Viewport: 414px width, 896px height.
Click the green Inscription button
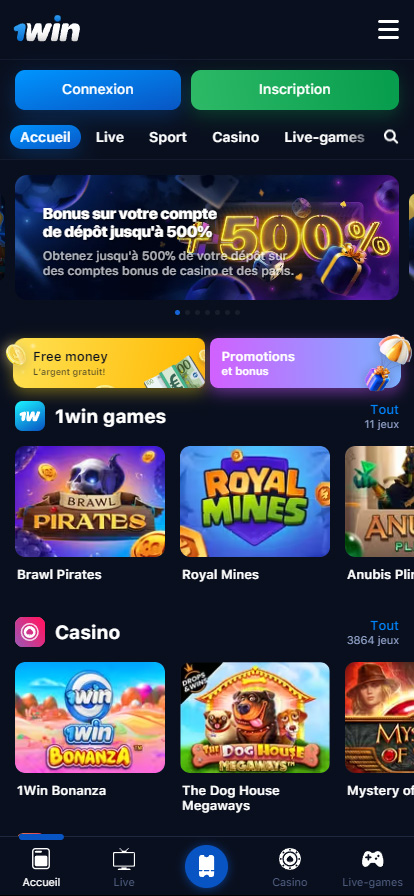[x=294, y=90]
